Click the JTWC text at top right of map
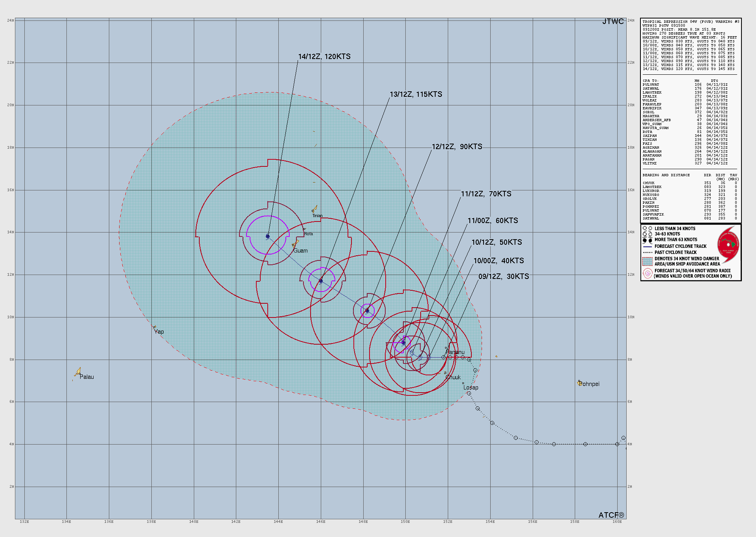 click(613, 22)
